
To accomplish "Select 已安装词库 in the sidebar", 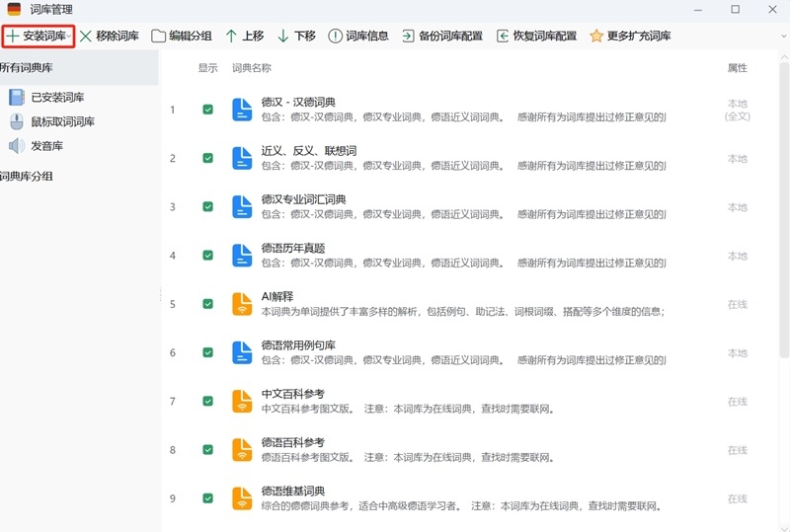I will [56, 97].
